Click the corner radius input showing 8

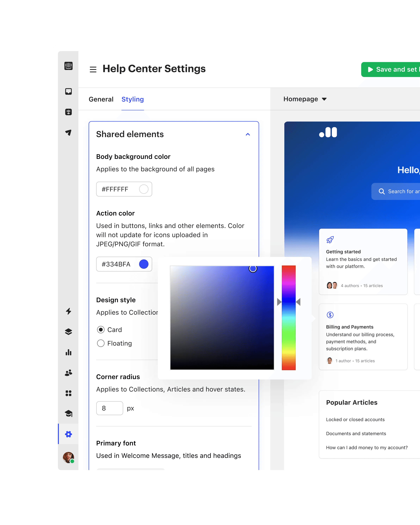pos(110,408)
